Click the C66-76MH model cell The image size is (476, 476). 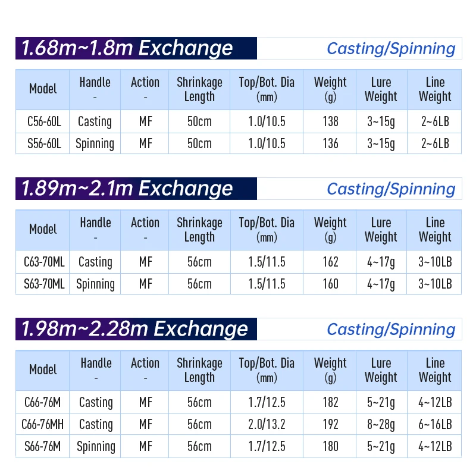point(44,424)
